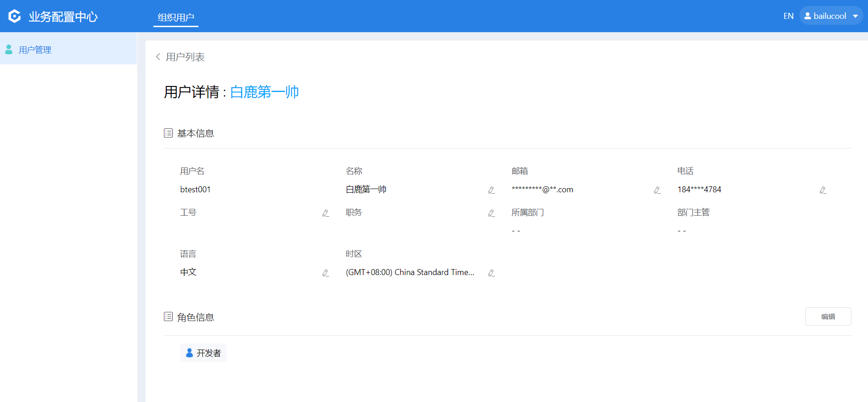Open the 组织用户 tab

176,17
